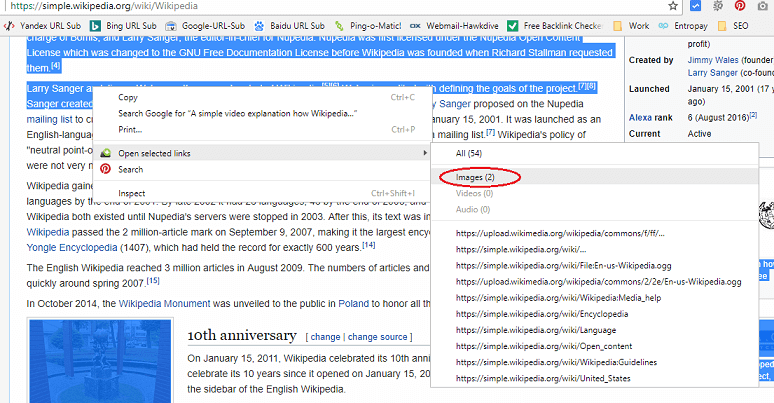Open the Free Backlink Checker bookmark

pos(566,25)
